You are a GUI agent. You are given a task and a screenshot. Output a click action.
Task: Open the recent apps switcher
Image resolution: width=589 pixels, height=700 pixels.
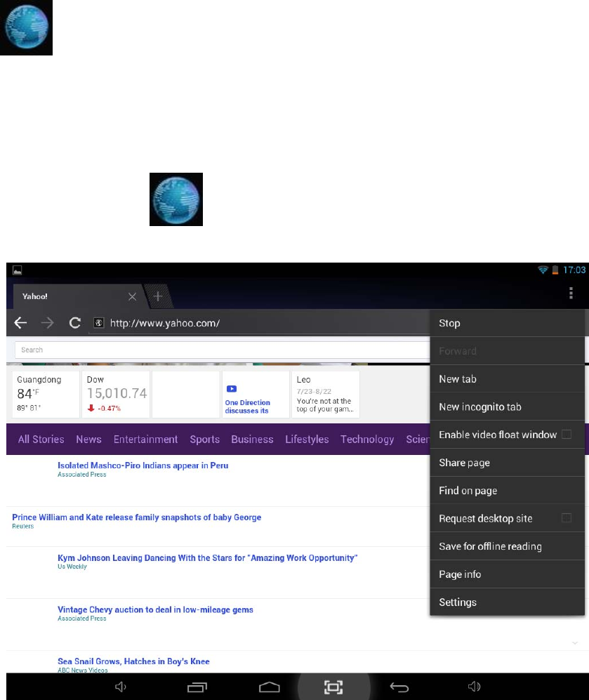(x=197, y=687)
